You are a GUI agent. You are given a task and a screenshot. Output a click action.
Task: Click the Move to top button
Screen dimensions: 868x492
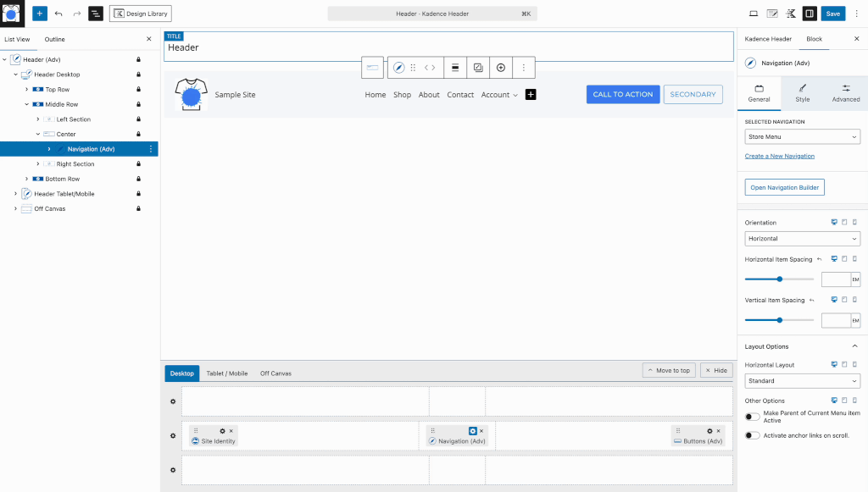(x=669, y=370)
